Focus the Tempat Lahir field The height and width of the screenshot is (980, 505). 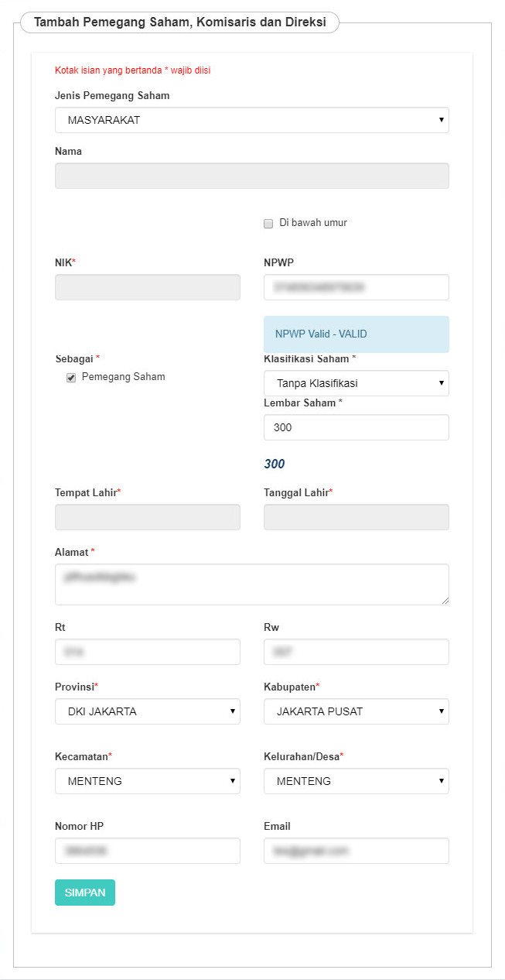pos(147,517)
